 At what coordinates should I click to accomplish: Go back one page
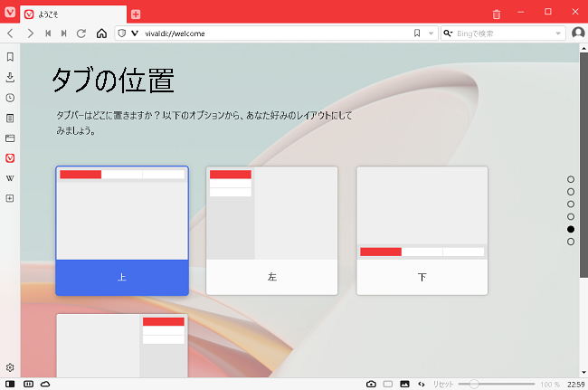[11, 33]
